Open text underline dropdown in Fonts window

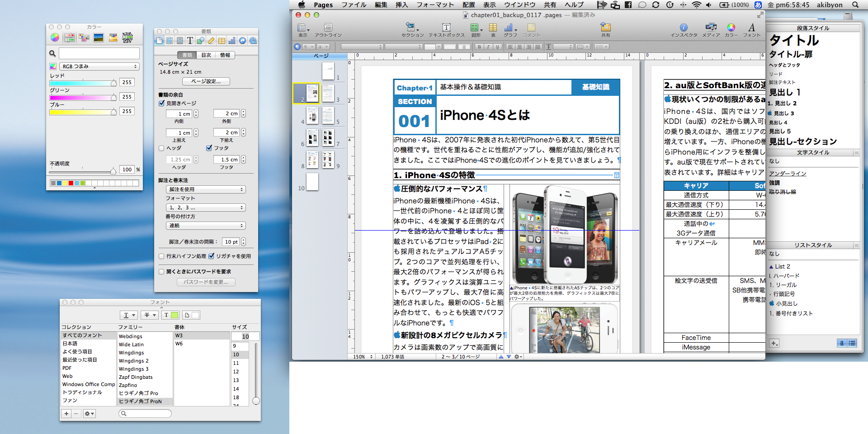coord(129,315)
